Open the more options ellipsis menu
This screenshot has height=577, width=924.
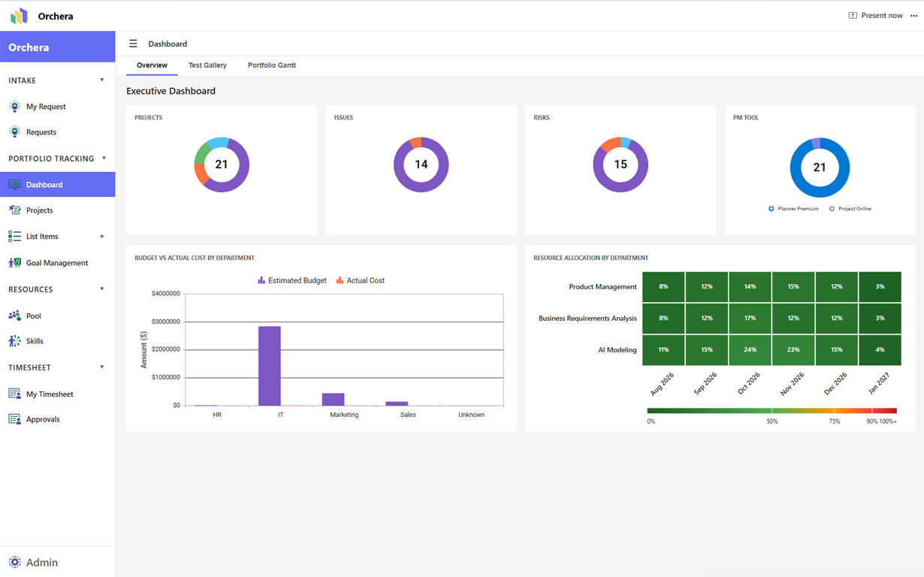(914, 15)
